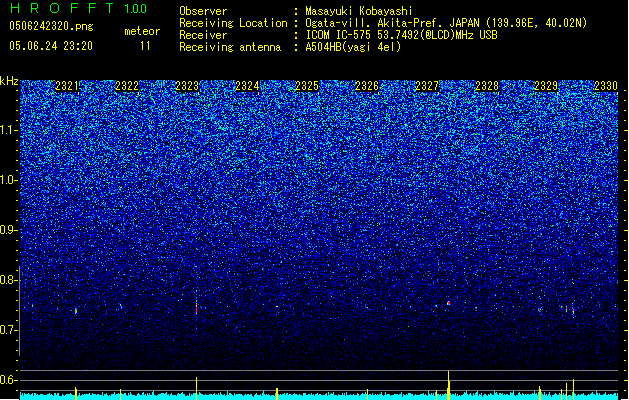Click the 2330 time marker

click(x=606, y=86)
